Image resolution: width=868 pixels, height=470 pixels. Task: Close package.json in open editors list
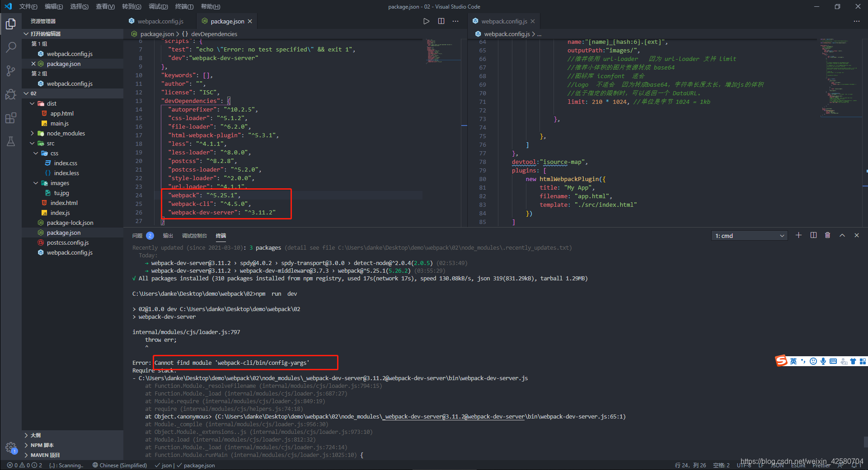pos(33,64)
